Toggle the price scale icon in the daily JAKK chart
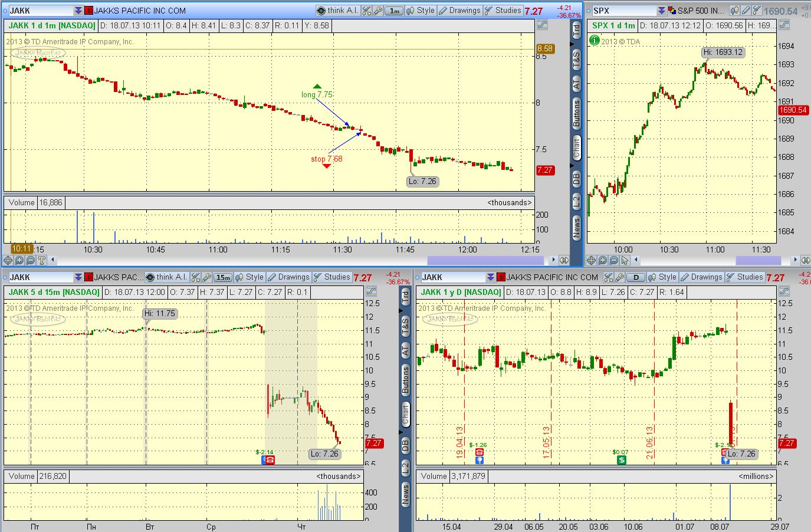This screenshot has height=532, width=811. tap(784, 291)
